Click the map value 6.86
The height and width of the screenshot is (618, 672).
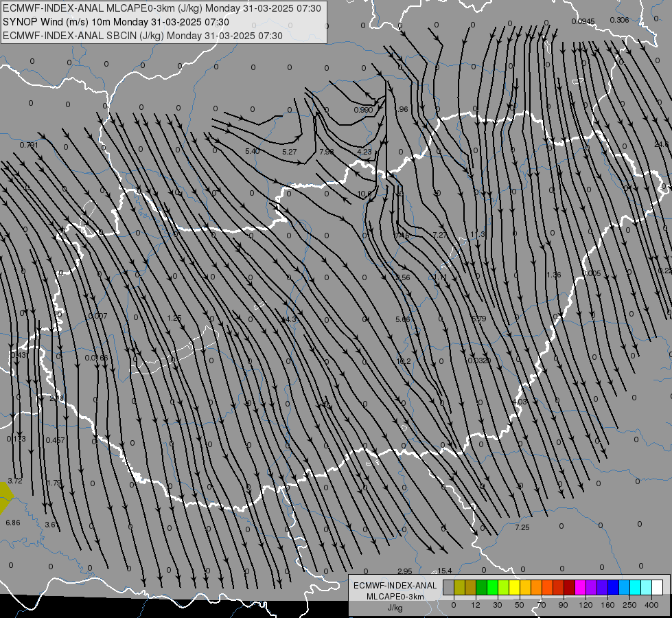(13, 523)
